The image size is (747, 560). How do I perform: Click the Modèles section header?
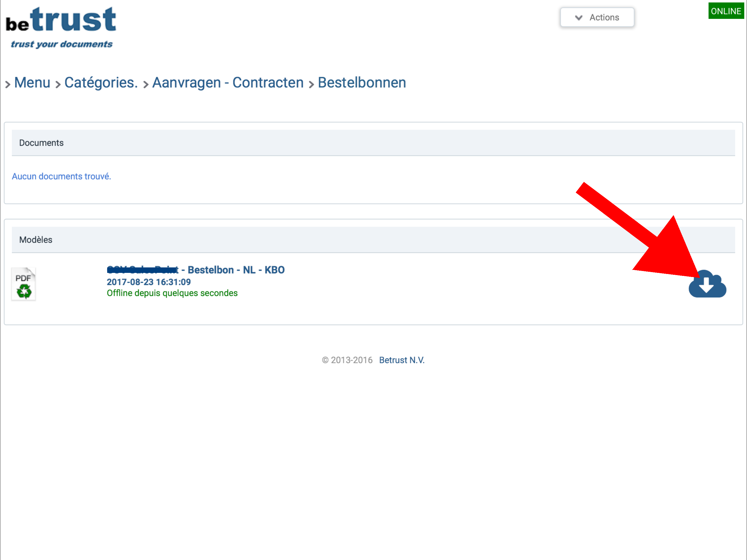click(x=36, y=240)
